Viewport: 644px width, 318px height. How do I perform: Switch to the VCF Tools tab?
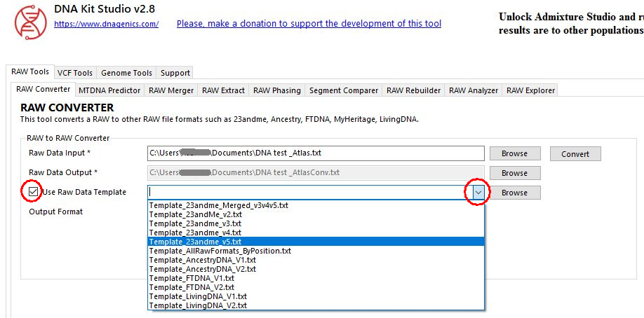coord(74,73)
